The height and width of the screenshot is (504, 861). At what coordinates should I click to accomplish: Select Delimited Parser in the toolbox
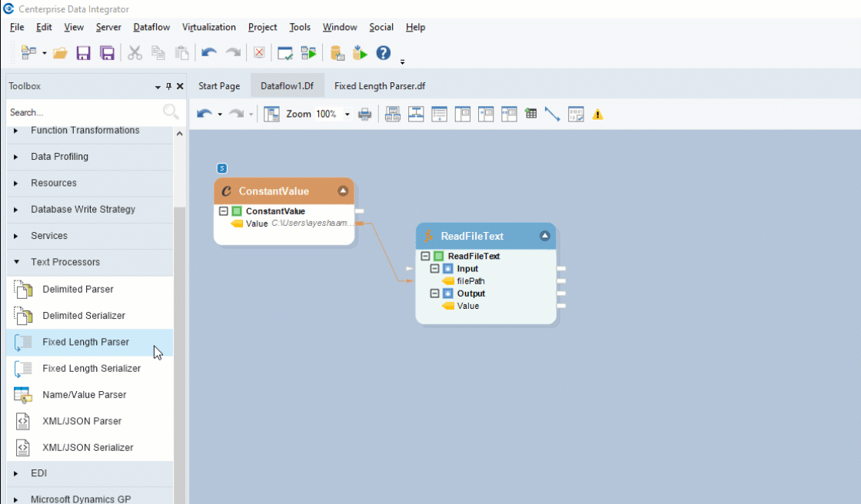78,290
